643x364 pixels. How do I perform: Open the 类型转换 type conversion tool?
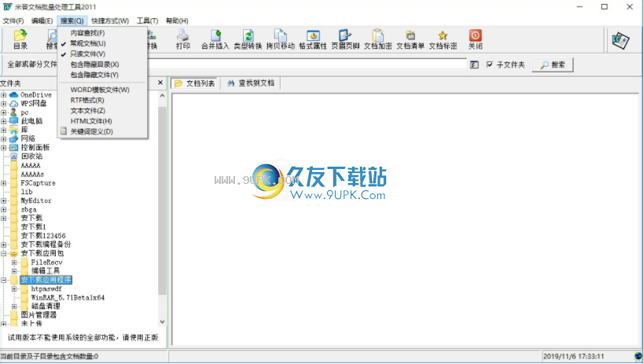248,39
